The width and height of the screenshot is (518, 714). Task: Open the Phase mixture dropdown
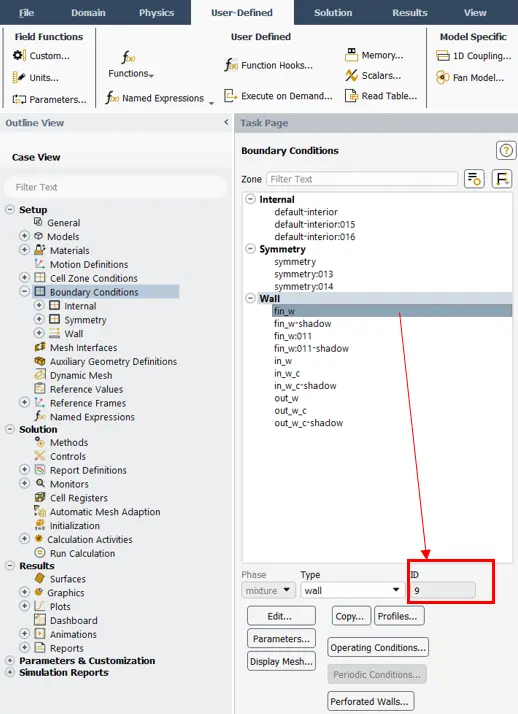[268, 590]
